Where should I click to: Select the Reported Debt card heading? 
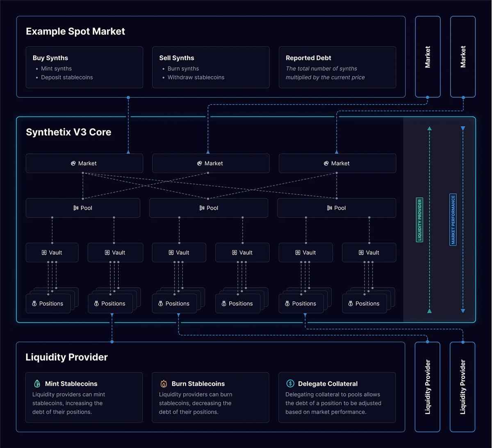pos(308,58)
